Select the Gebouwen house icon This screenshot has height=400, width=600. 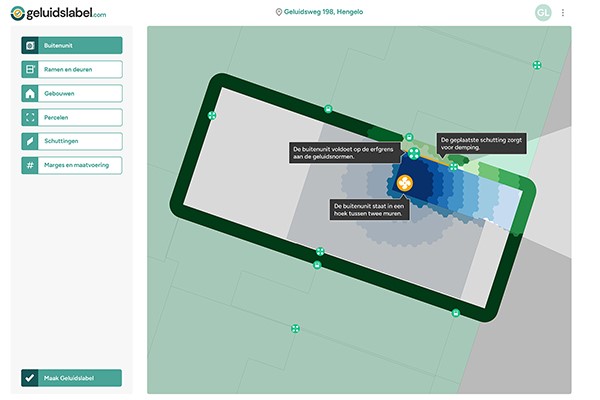click(x=30, y=94)
